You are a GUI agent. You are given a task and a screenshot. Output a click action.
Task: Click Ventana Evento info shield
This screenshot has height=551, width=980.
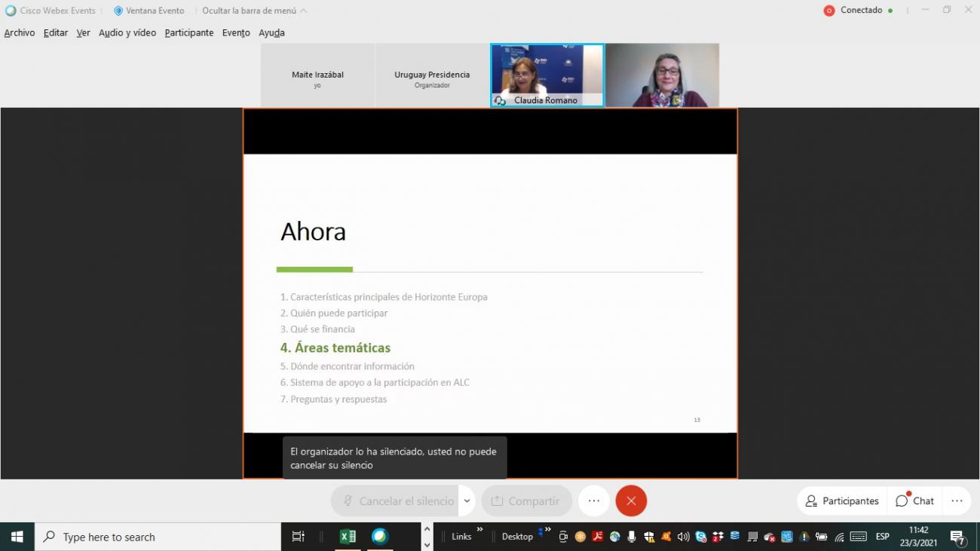pyautogui.click(x=118, y=11)
